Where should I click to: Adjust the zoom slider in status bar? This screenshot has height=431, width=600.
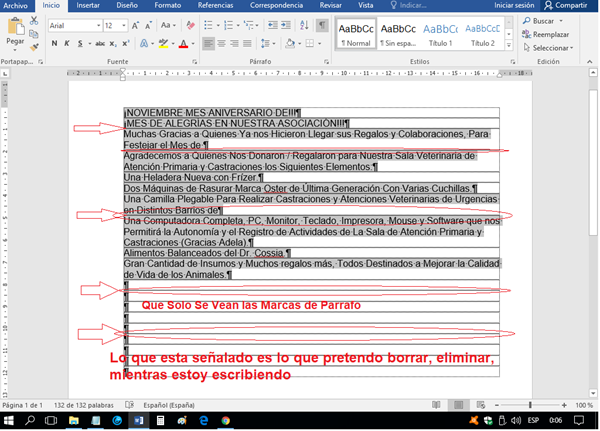529,404
